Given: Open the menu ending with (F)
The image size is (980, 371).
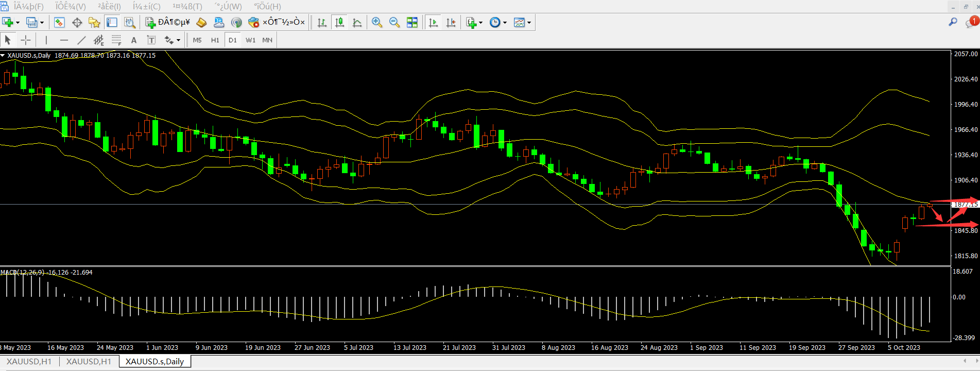Looking at the screenshot, I should pos(29,7).
